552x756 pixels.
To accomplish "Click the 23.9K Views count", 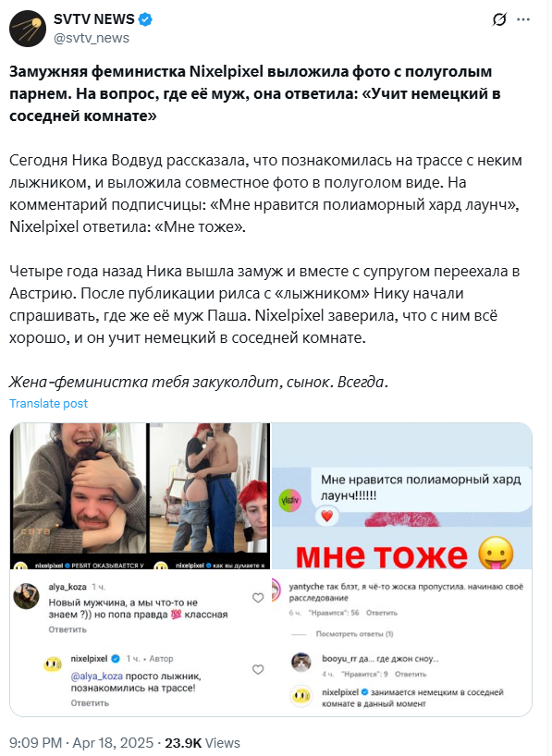I will [202, 743].
